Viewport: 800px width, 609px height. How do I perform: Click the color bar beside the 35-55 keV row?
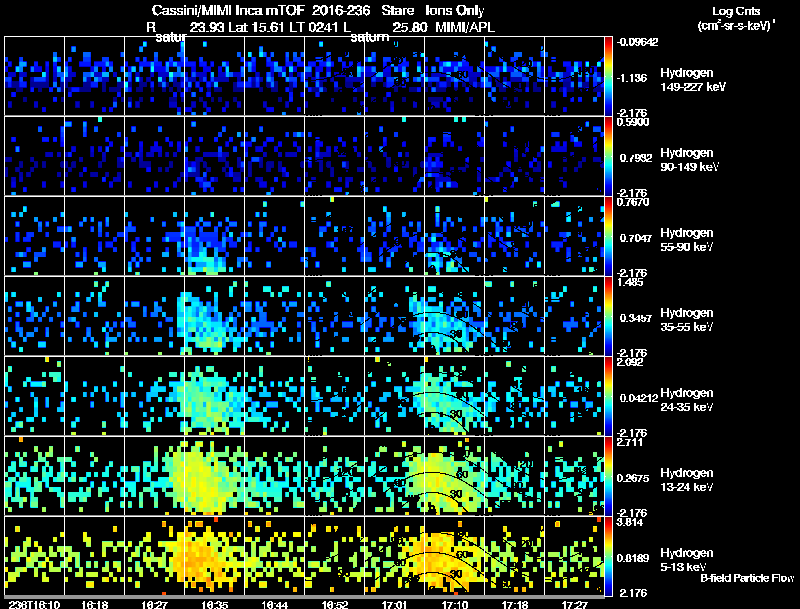click(x=608, y=316)
